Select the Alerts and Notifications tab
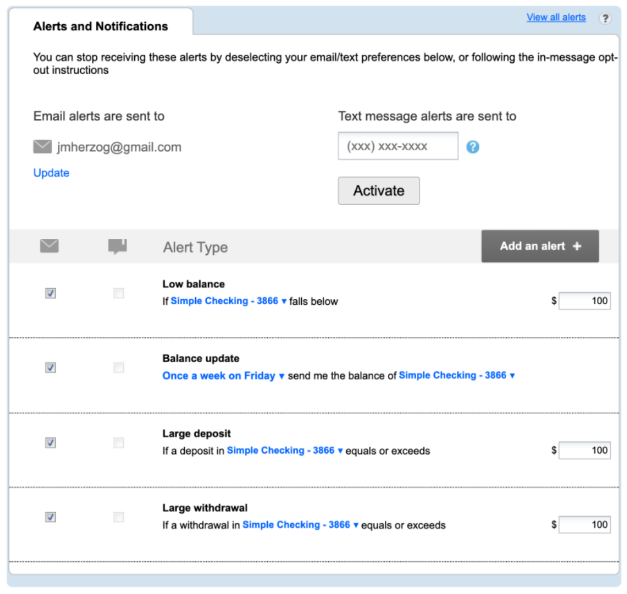Screen dimensions: 627x594 (x=100, y=26)
